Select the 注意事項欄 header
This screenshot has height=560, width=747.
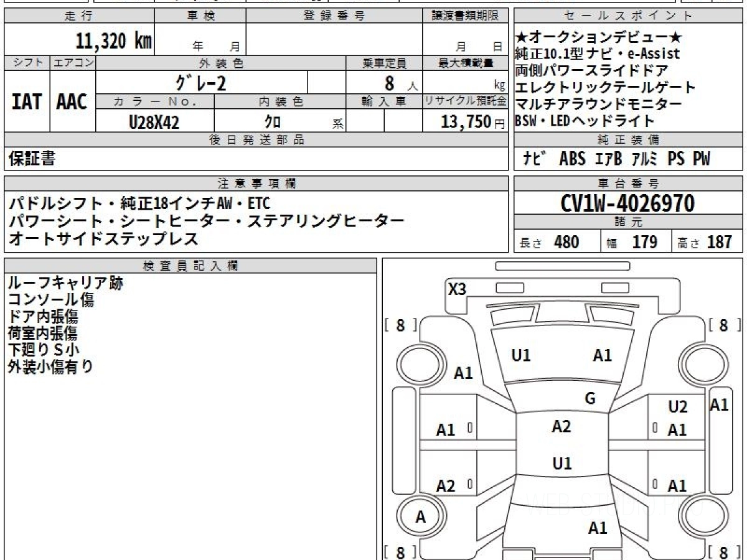[x=256, y=184]
